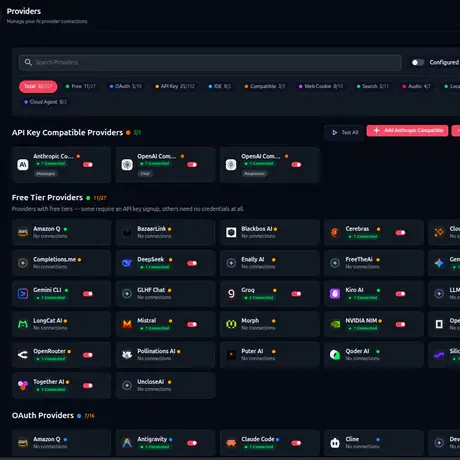This screenshot has height=460, width=460.
Task: Filter providers by OAuth
Action: [x=125, y=86]
